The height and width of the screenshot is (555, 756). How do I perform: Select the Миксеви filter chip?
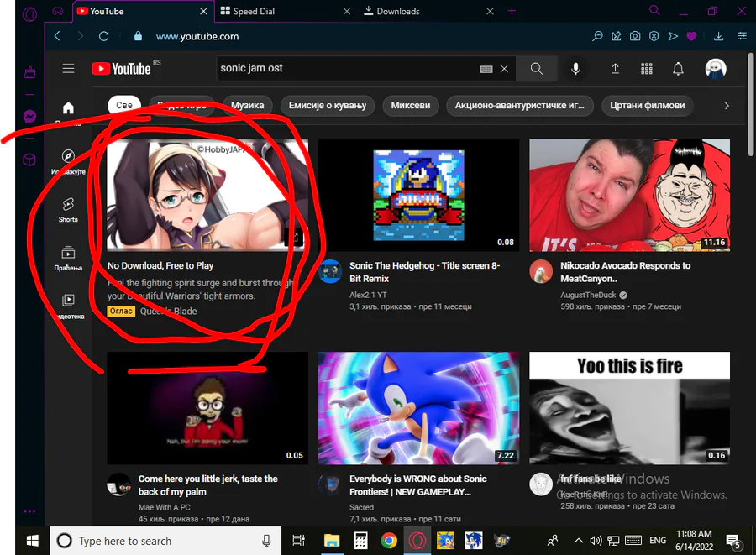(410, 106)
